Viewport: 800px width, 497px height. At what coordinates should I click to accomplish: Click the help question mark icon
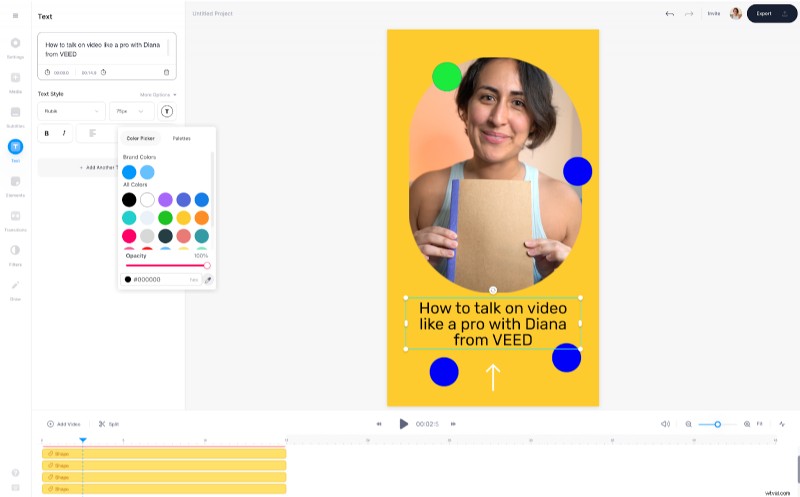click(x=15, y=473)
